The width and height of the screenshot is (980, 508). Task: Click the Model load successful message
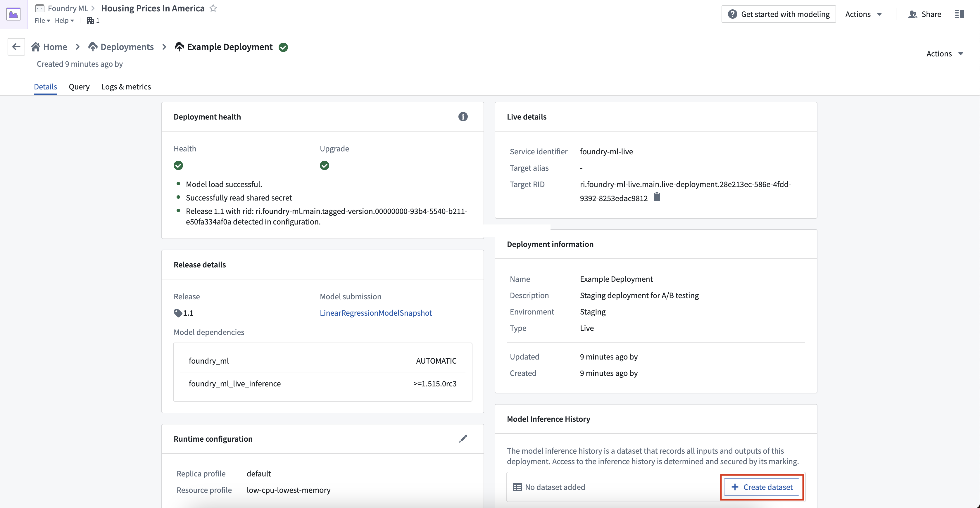pos(224,184)
